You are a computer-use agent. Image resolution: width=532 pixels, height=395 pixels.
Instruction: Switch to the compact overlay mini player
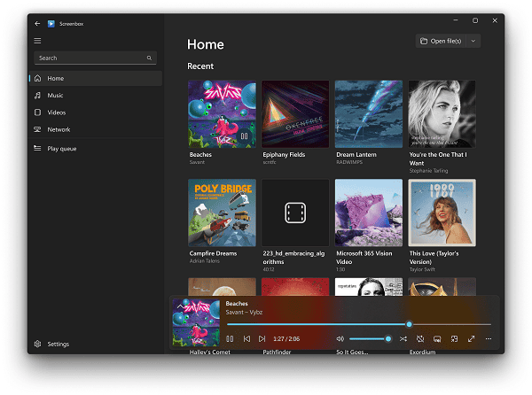[x=454, y=339]
